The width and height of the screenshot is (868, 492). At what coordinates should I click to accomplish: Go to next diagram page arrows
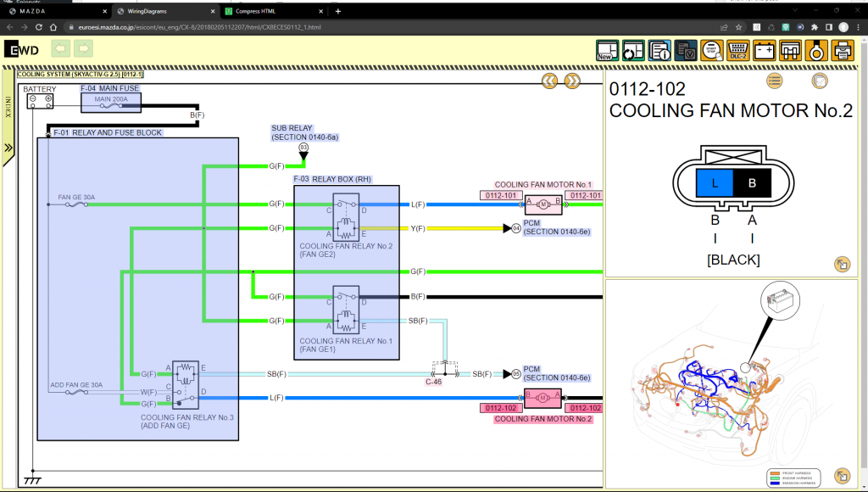coord(572,81)
